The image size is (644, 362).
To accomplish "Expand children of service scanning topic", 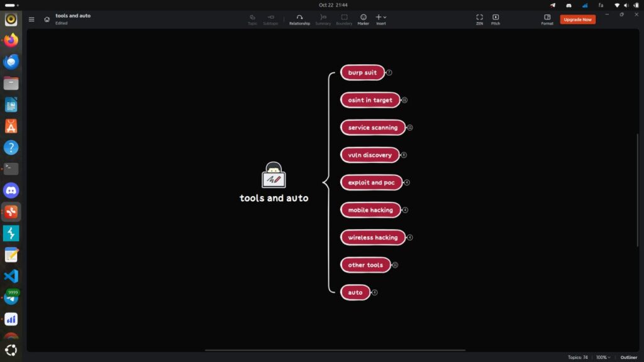I will 409,128.
